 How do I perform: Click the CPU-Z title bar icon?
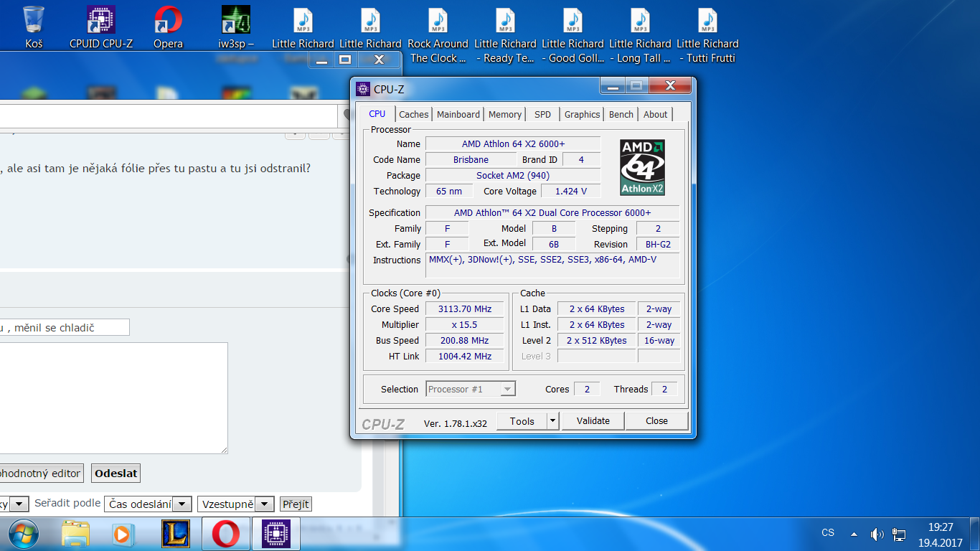click(x=364, y=89)
